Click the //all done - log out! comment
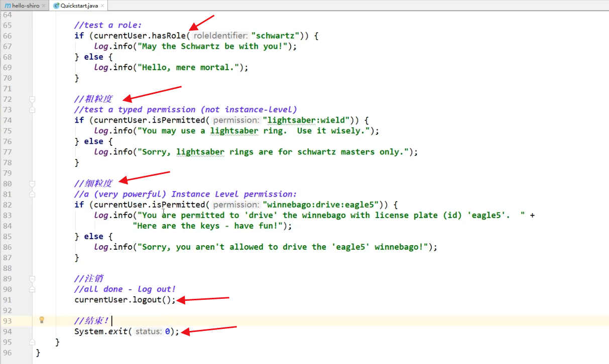Image resolution: width=609 pixels, height=364 pixels. [x=125, y=289]
